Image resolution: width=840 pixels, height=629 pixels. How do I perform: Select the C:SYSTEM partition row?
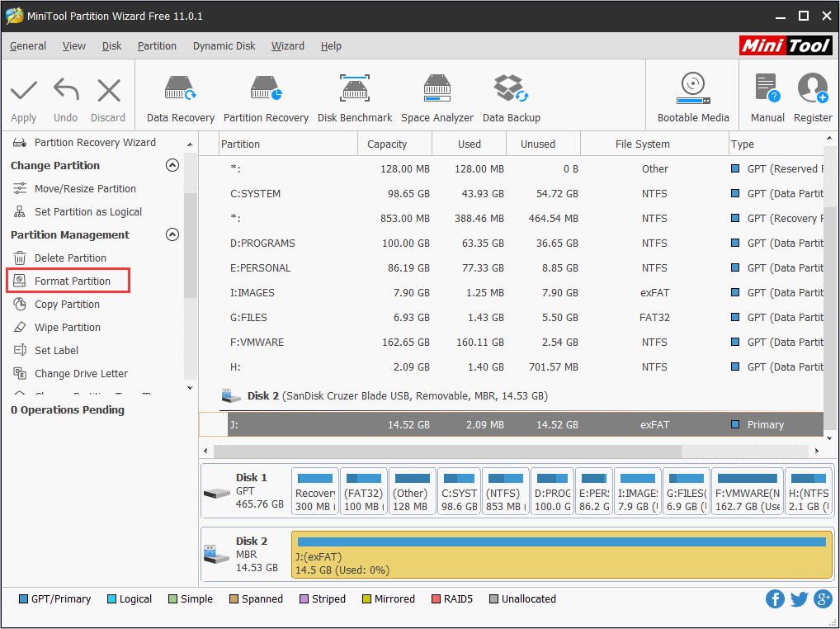click(511, 193)
